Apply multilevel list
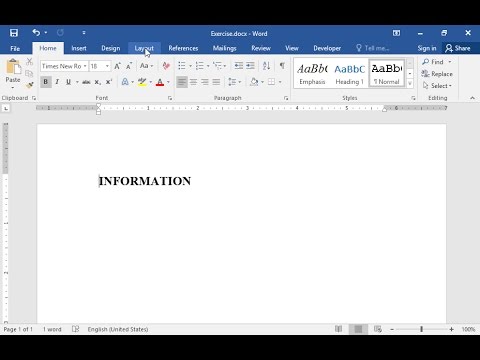 (x=217, y=66)
